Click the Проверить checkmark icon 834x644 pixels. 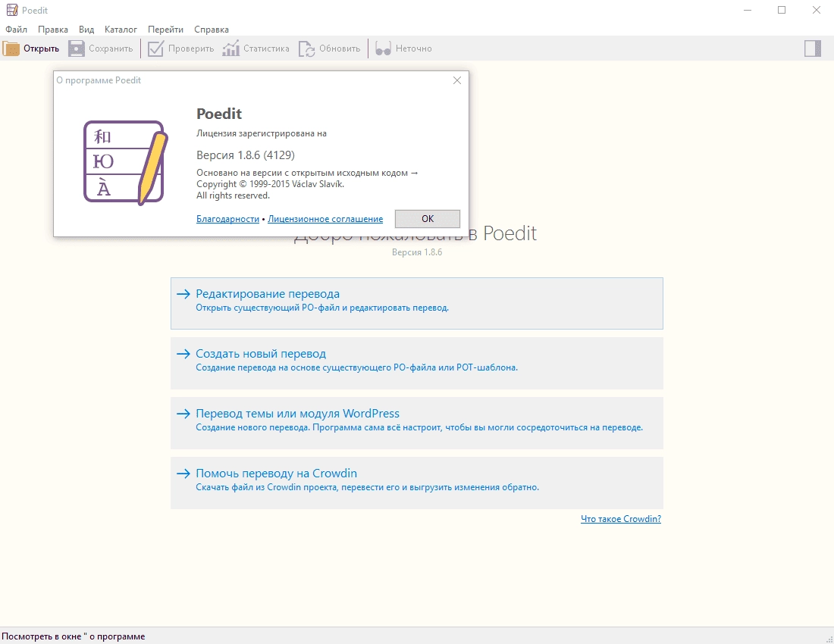click(x=155, y=48)
